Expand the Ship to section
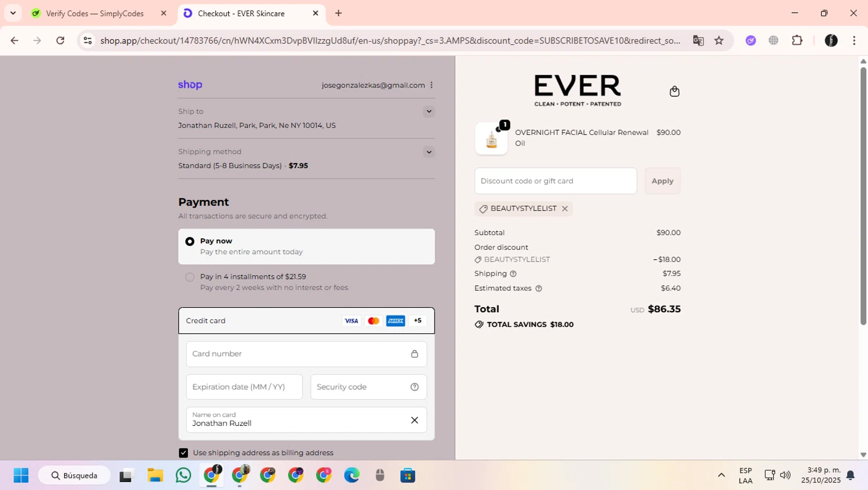Image resolution: width=868 pixels, height=490 pixels. point(429,112)
